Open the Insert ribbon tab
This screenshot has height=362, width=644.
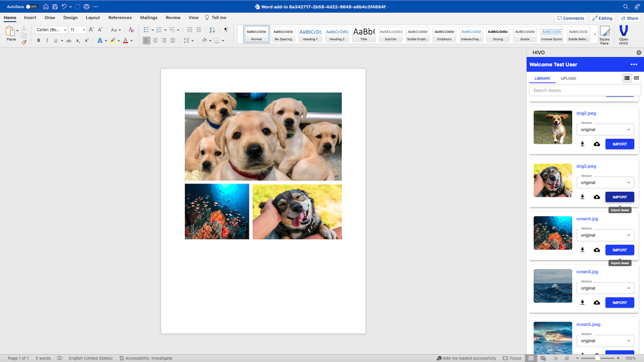[x=30, y=17]
